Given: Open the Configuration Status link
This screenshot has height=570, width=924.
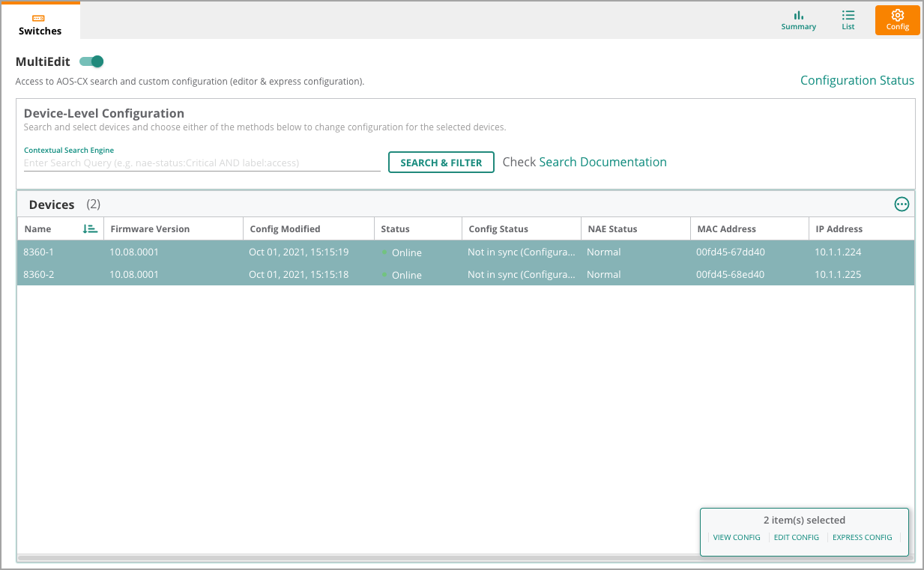Looking at the screenshot, I should [x=857, y=80].
